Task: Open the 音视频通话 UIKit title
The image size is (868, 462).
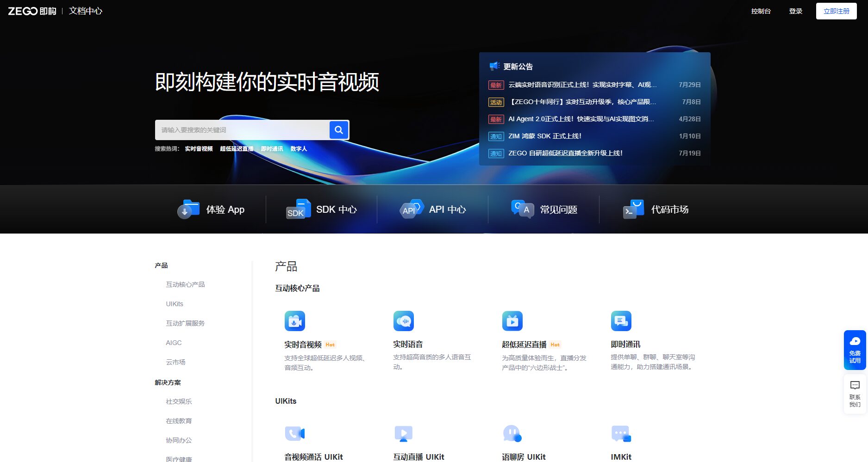Action: 313,457
